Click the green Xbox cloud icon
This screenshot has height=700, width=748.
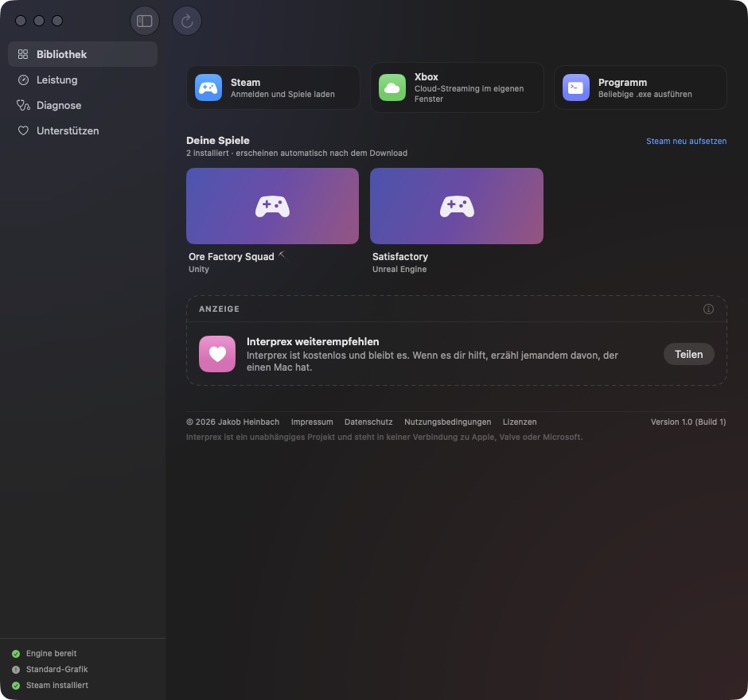click(392, 87)
